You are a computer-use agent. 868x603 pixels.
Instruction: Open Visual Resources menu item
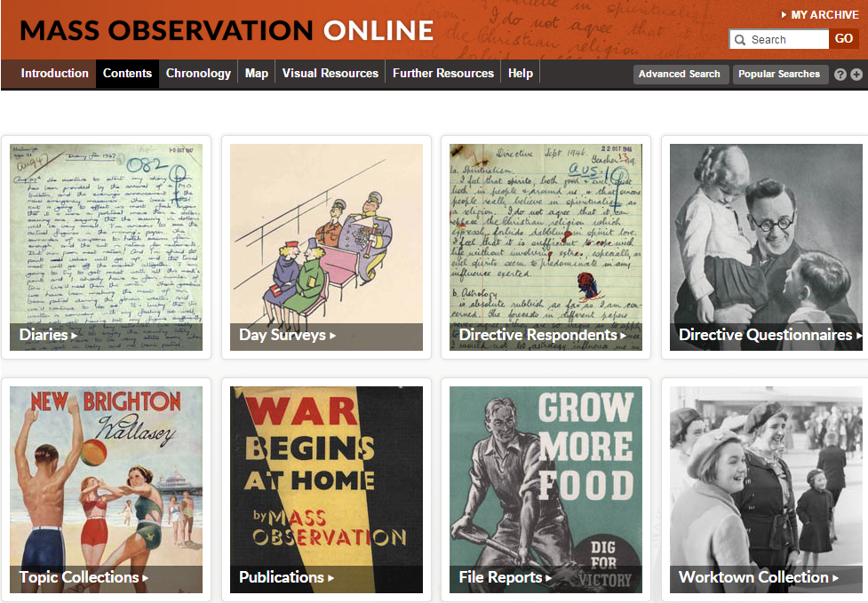[x=330, y=73]
